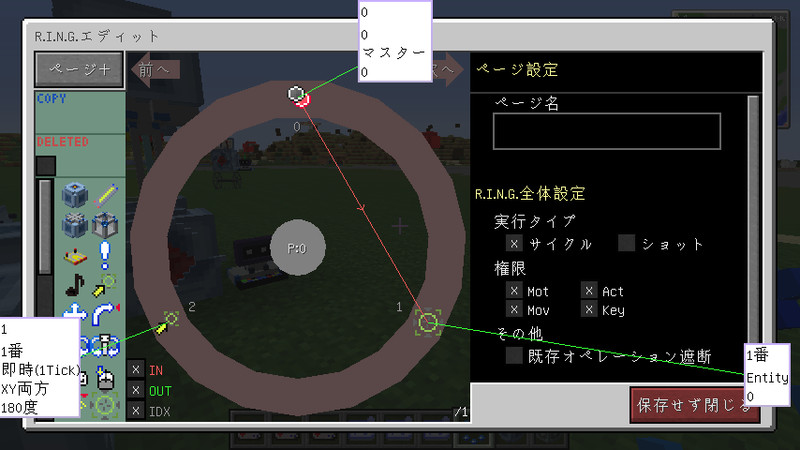This screenshot has width=800, height=450.
Task: Select the blue exclamation mark icon
Action: (x=105, y=255)
